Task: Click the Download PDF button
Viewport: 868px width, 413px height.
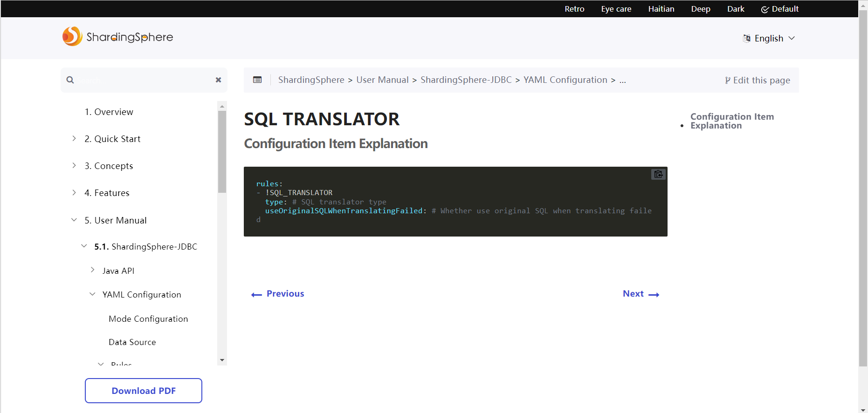Action: click(144, 391)
